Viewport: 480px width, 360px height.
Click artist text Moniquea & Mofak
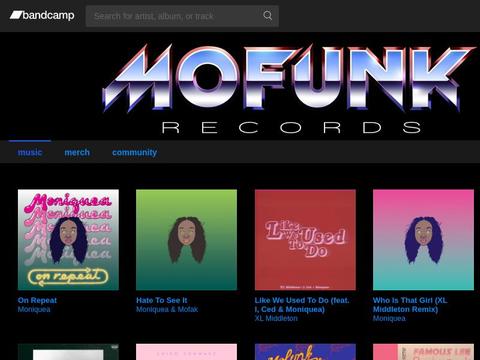167,309
